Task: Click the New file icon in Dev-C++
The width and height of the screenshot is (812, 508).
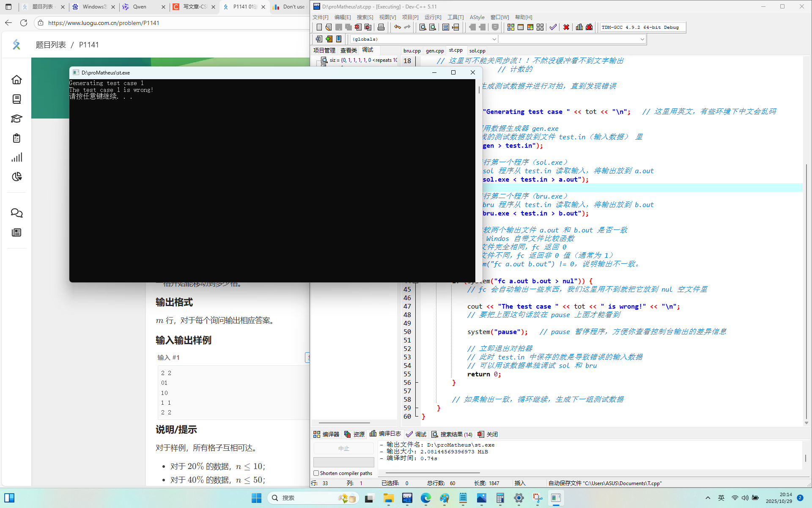Action: point(319,27)
